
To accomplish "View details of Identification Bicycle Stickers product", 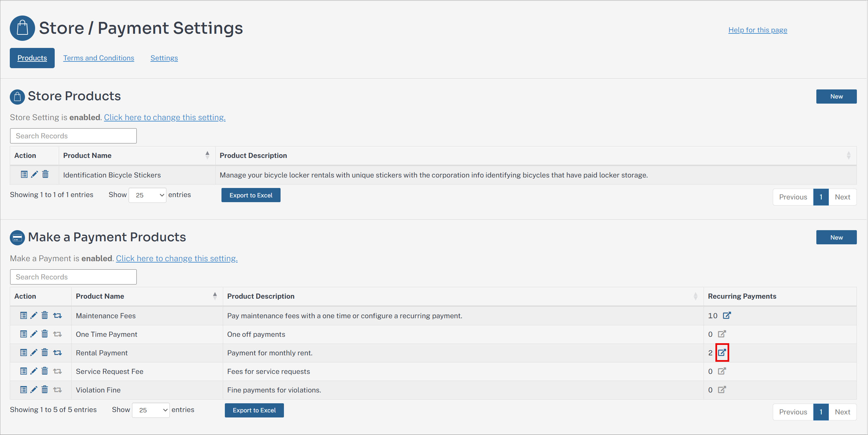I will pyautogui.click(x=24, y=174).
